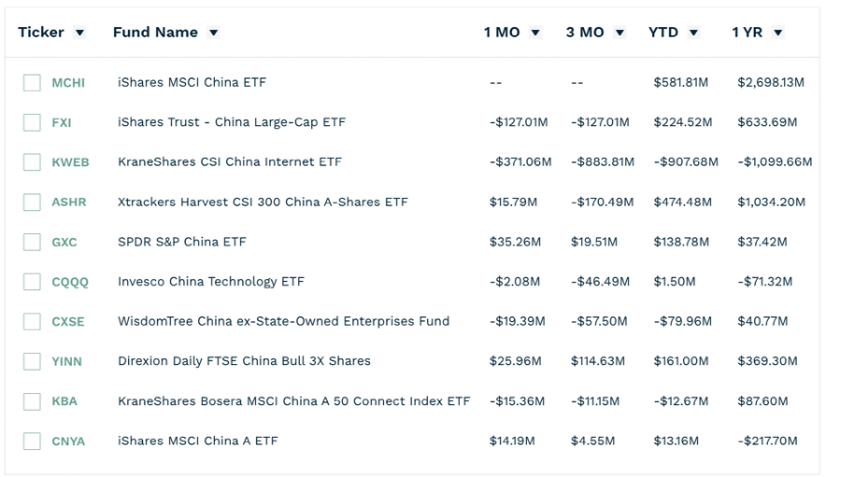Check the box beside GXC

[x=32, y=242]
